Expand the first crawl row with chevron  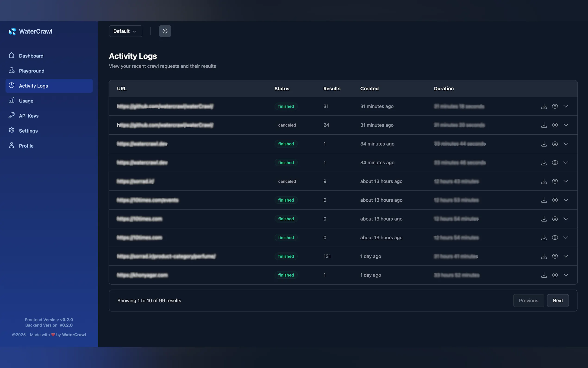(x=566, y=106)
